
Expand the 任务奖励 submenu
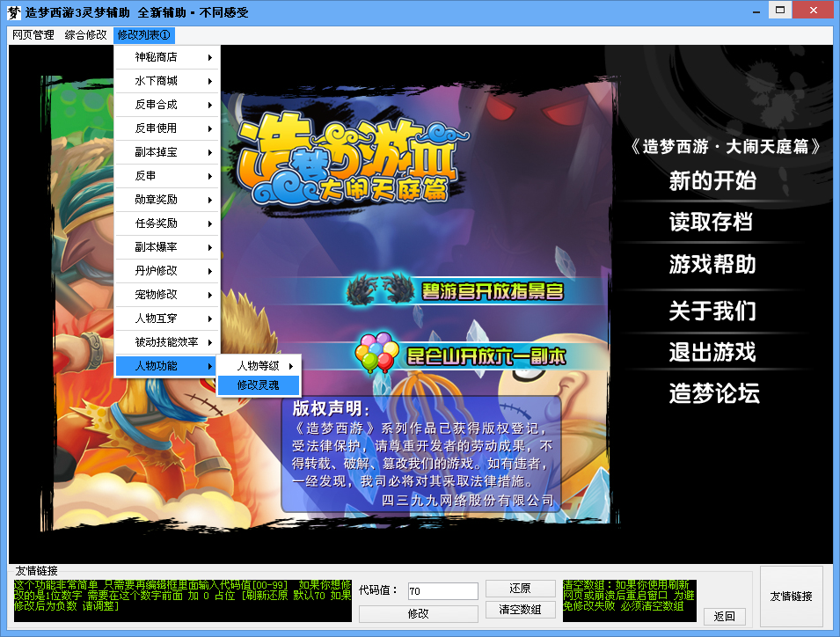(x=167, y=223)
